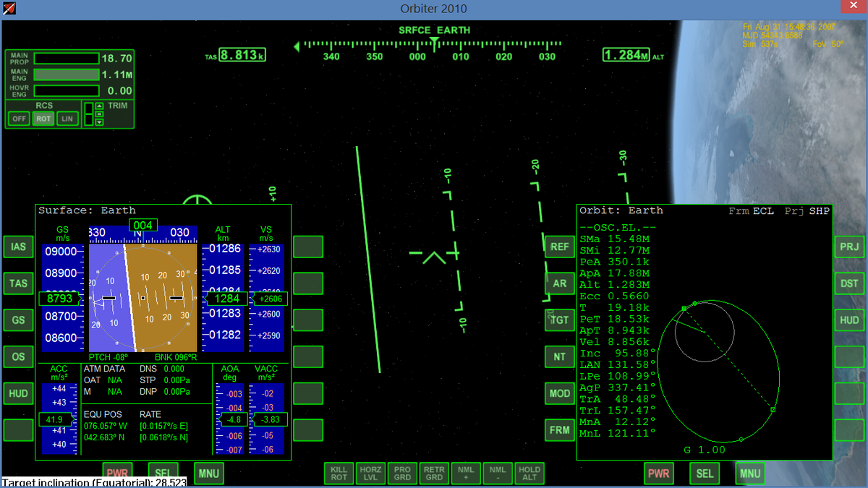Click the trim position indicator
868x488 pixels.
[89, 114]
